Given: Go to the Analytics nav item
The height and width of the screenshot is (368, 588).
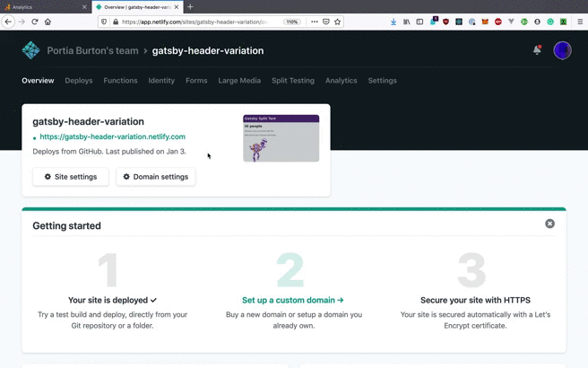Looking at the screenshot, I should [x=341, y=81].
